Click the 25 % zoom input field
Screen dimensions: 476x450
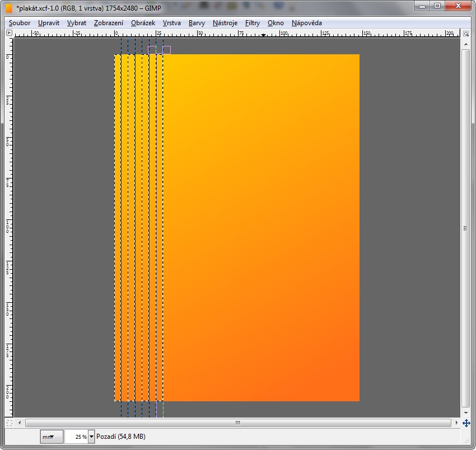click(x=76, y=437)
